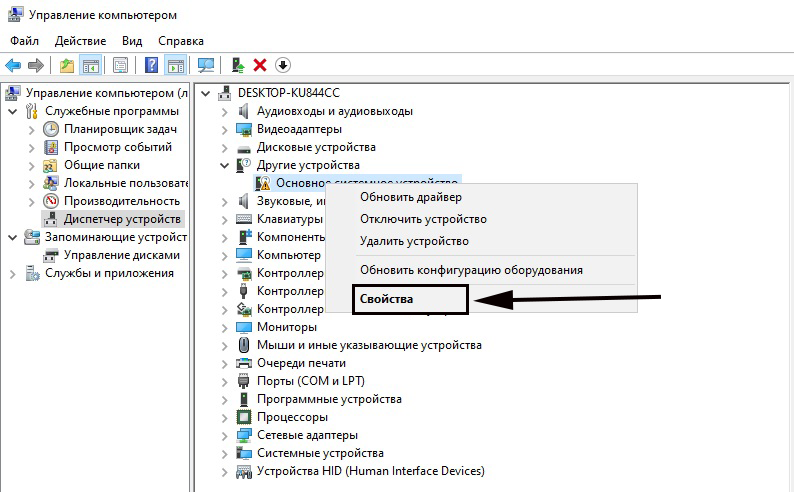794x492 pixels.
Task: Click the Планировщик задач clock icon
Action: tap(51, 129)
